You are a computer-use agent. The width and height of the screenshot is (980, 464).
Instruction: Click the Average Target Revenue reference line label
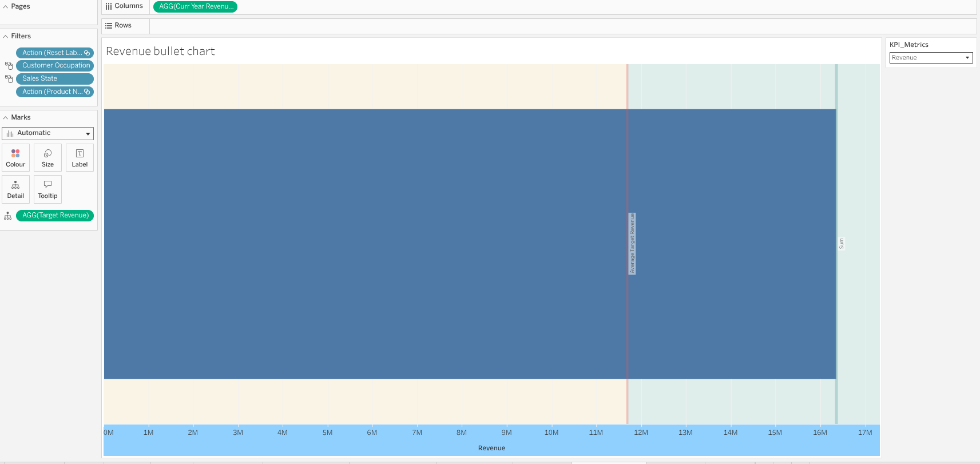point(632,244)
